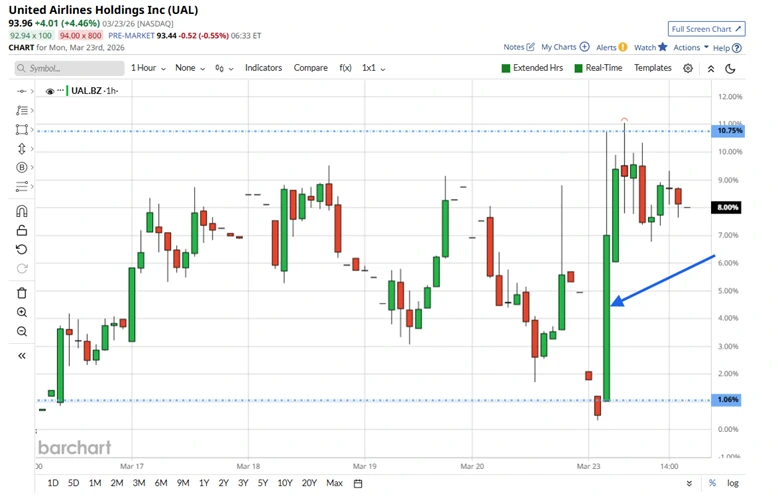
Task: Select the 9M time range
Action: (183, 483)
